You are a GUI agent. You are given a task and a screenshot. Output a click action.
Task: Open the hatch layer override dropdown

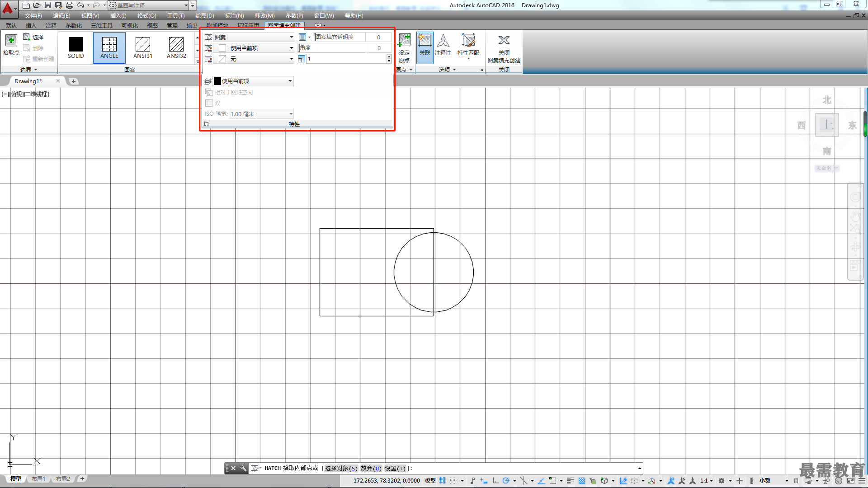253,81
